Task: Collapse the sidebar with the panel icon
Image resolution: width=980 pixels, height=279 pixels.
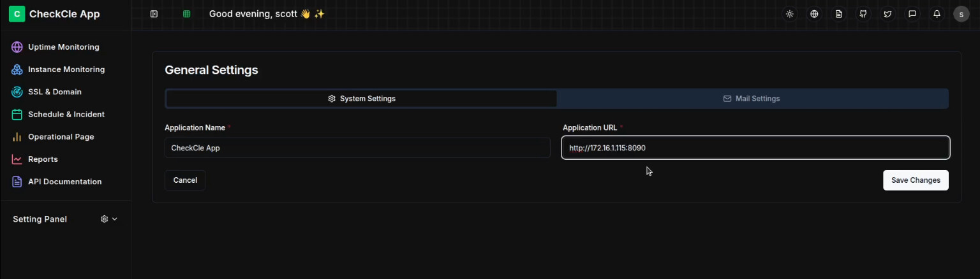Action: tap(154, 13)
